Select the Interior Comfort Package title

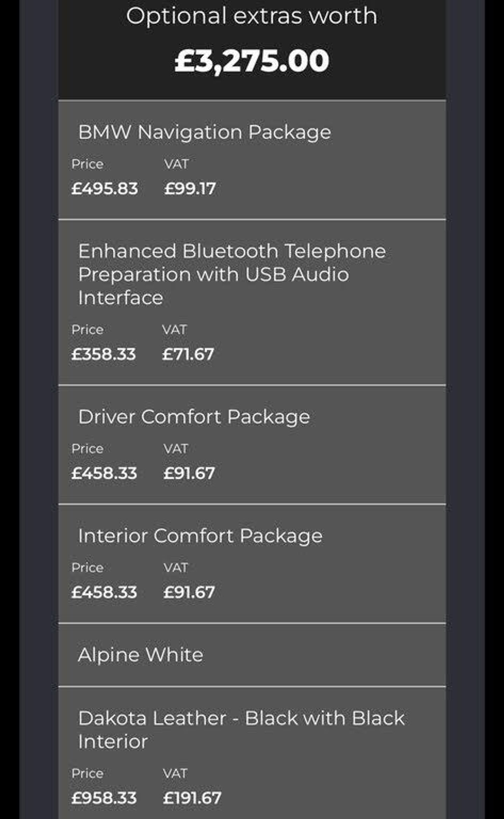pos(200,536)
